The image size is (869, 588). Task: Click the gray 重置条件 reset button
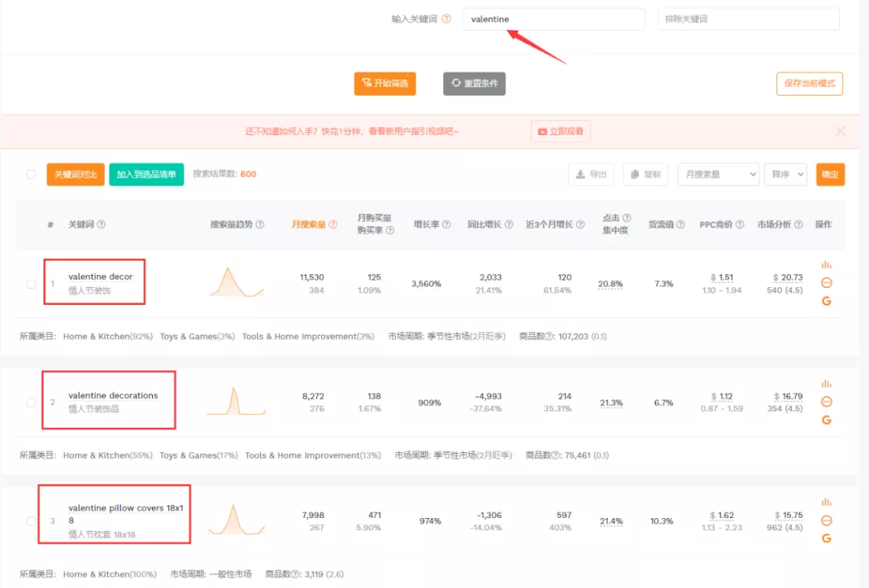click(x=475, y=84)
